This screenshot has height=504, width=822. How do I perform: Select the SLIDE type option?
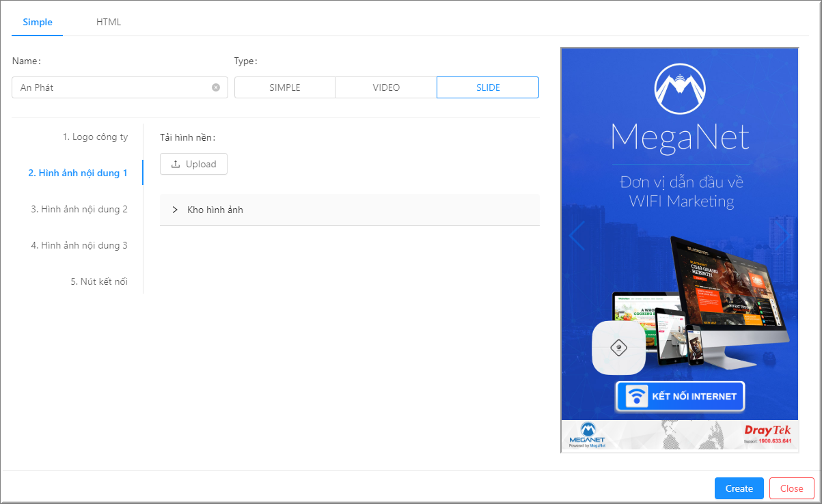[488, 87]
